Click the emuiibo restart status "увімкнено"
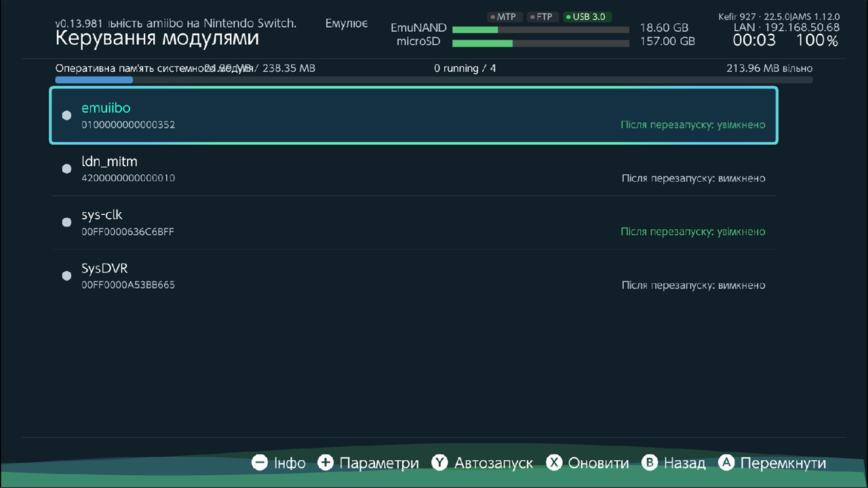 pyautogui.click(x=743, y=125)
